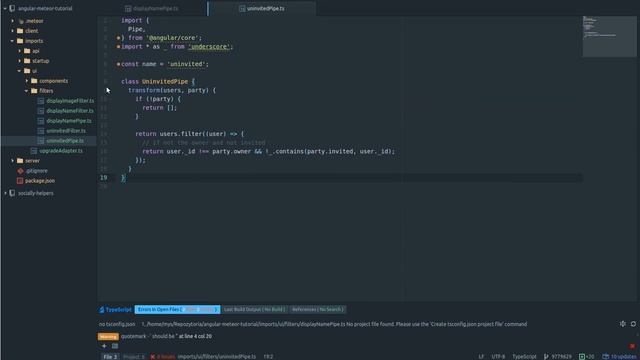Click the Warning badge in linter panel
Screen dimensions: 640x360
(108, 336)
